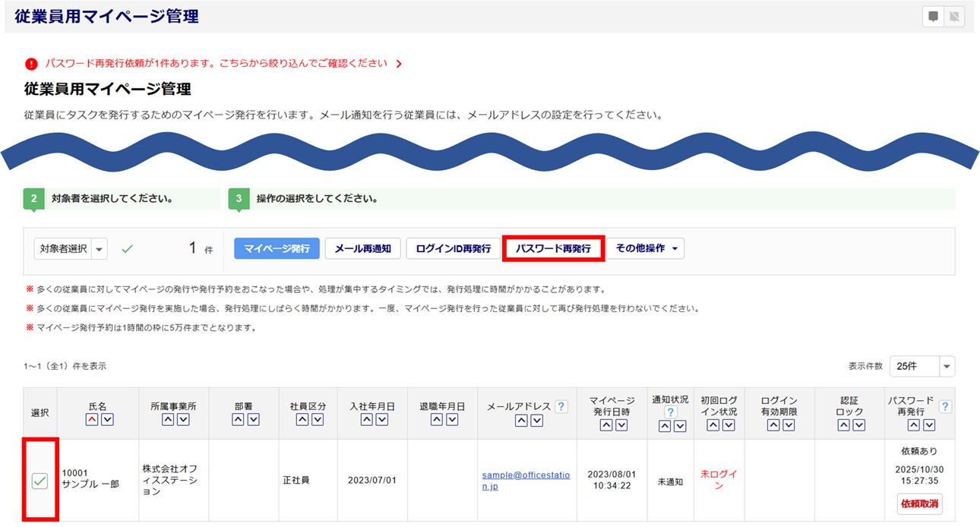Click the comment bubble icon in header
Screen dimensions: 980x527
[x=934, y=17]
